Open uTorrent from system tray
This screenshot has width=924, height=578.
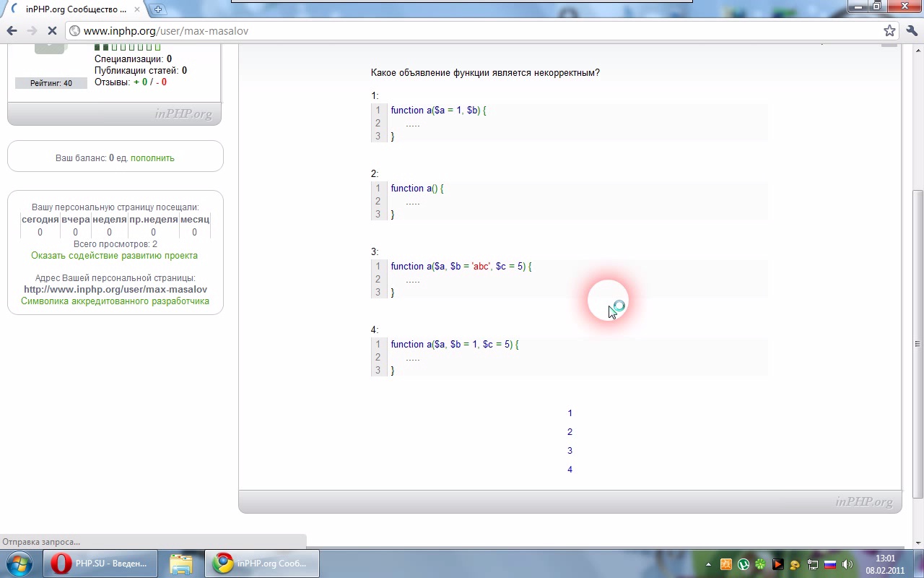(743, 564)
